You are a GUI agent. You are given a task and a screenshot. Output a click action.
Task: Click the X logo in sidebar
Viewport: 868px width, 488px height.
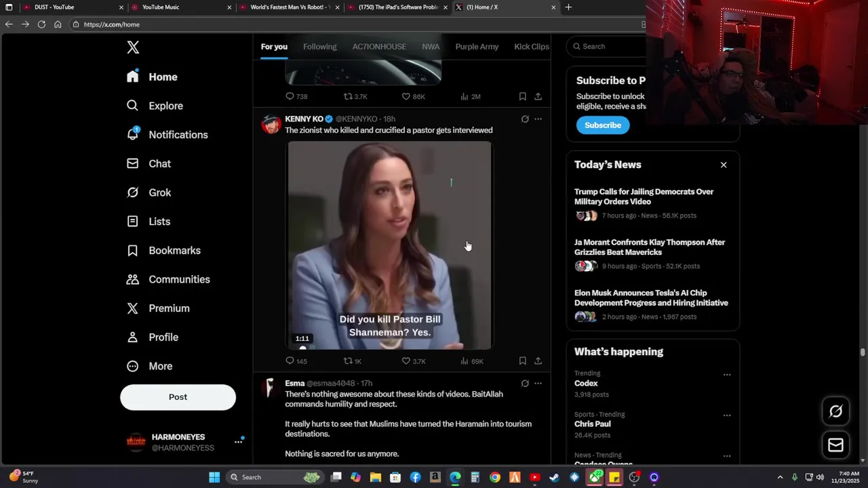tap(133, 47)
